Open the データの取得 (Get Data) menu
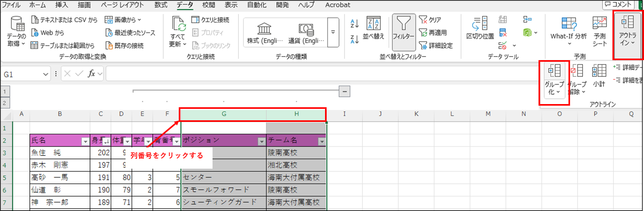This screenshot has width=644, height=211. [x=16, y=32]
